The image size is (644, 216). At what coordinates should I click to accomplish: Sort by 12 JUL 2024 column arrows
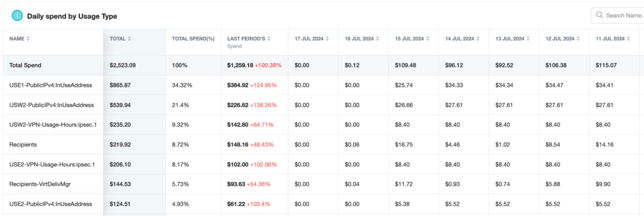(x=579, y=39)
